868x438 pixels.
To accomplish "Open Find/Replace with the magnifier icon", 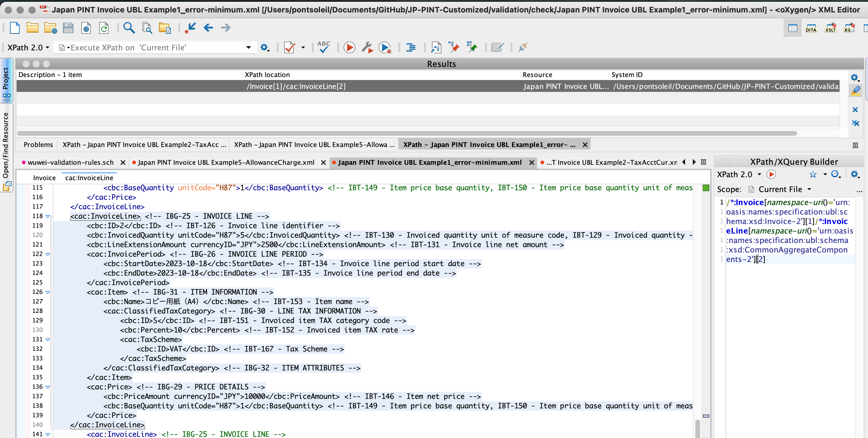I will [x=129, y=28].
